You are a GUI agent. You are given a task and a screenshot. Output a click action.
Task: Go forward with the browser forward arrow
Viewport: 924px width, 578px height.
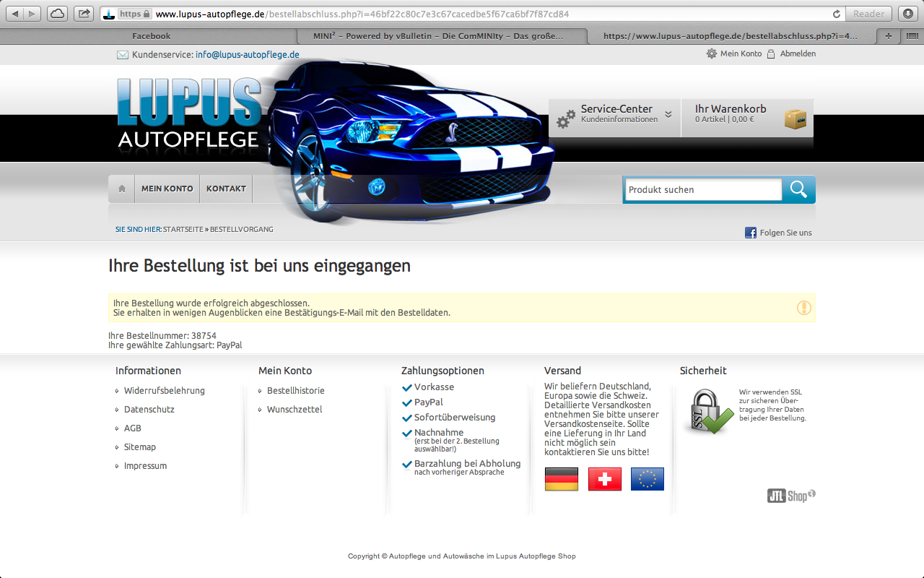33,14
